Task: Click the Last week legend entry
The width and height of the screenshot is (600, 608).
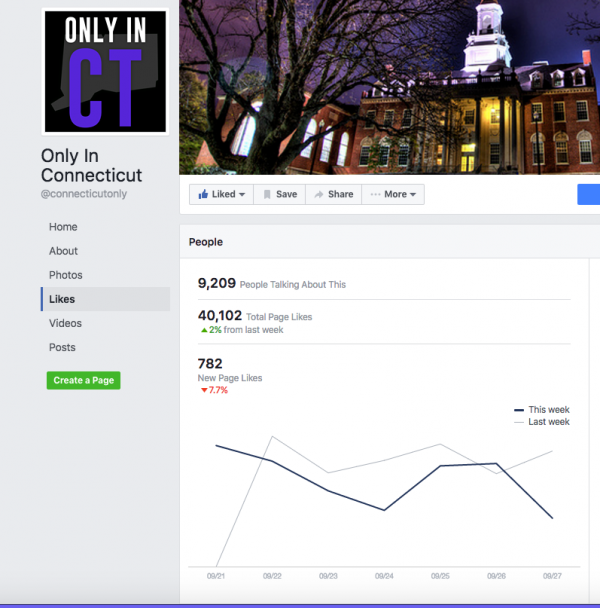Action: [x=541, y=422]
